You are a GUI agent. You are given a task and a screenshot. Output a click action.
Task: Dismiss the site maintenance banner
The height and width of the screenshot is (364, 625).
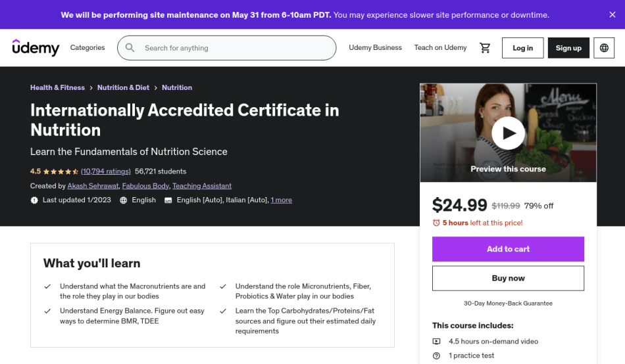coord(612,14)
